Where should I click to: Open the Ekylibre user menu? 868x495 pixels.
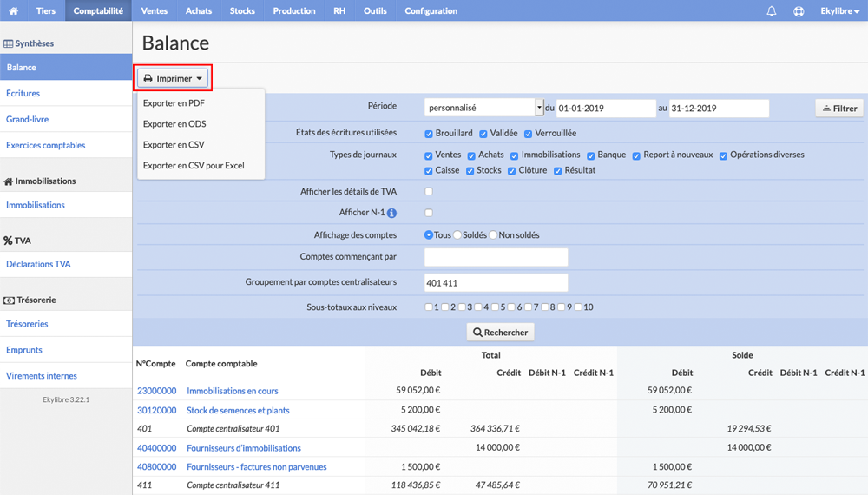tap(839, 10)
